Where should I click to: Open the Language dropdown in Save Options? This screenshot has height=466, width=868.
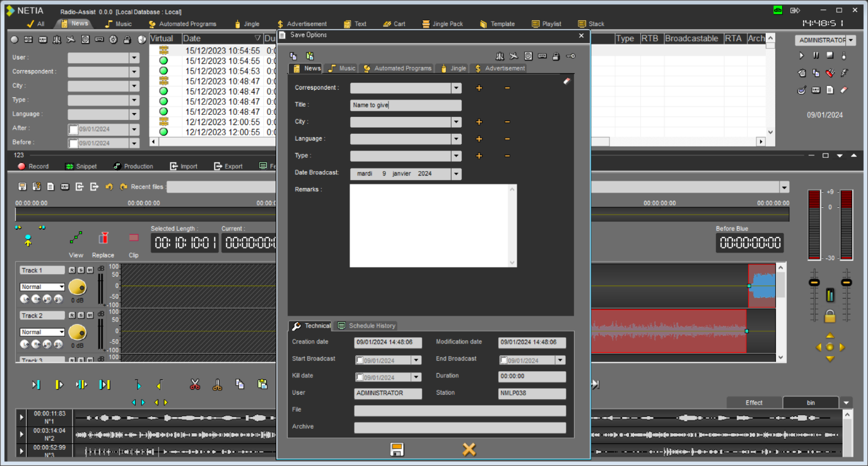tap(456, 139)
